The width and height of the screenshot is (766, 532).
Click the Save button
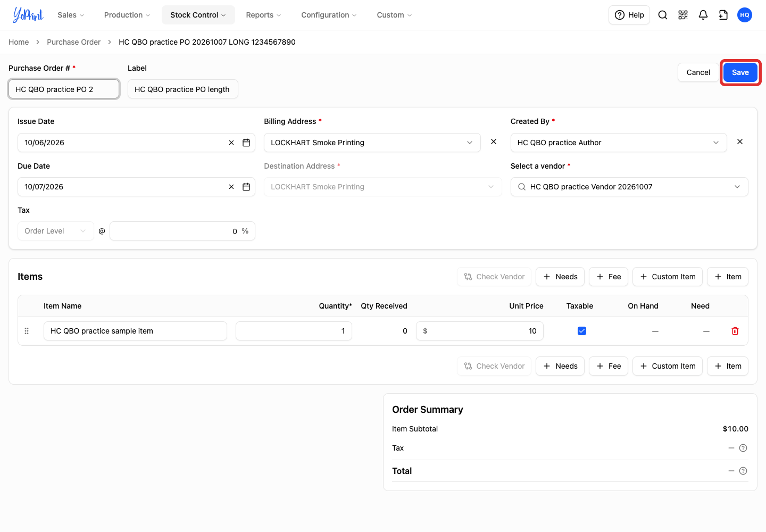click(740, 72)
